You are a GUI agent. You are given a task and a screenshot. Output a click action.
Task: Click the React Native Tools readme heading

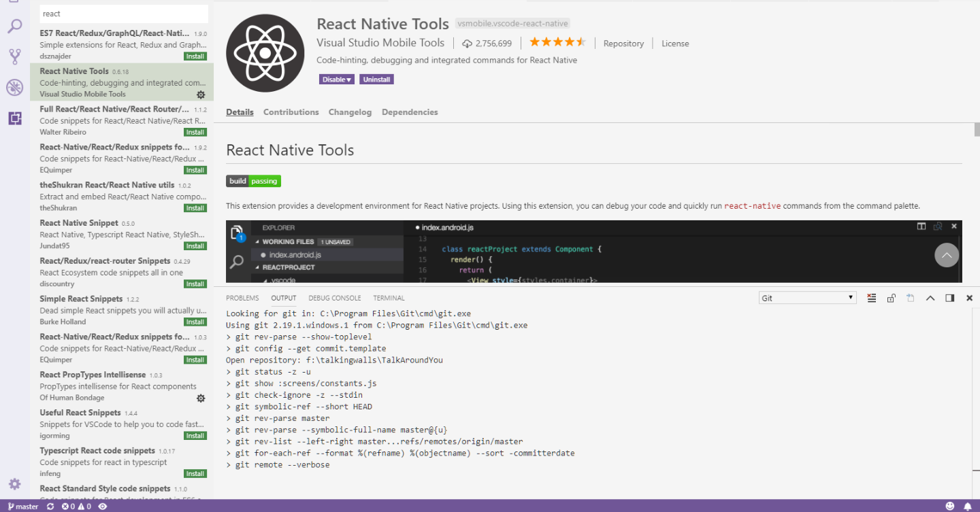(290, 150)
